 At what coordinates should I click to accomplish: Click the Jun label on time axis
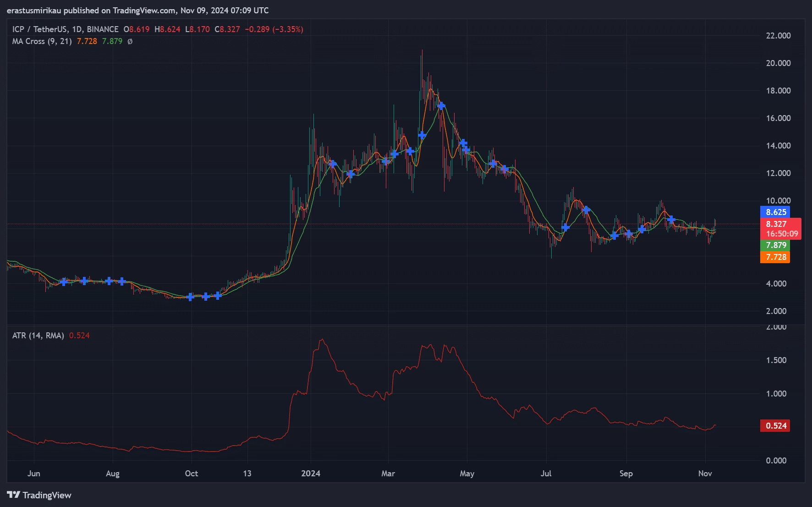point(34,474)
